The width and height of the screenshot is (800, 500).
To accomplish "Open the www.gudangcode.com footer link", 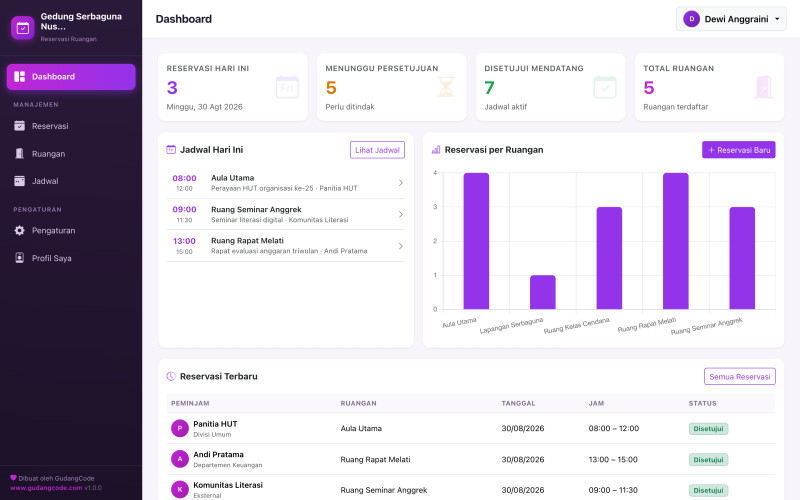I will pyautogui.click(x=46, y=488).
